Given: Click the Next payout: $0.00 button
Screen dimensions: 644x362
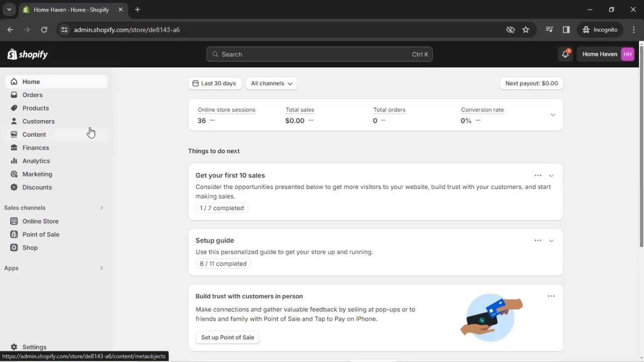Looking at the screenshot, I should click(x=531, y=83).
